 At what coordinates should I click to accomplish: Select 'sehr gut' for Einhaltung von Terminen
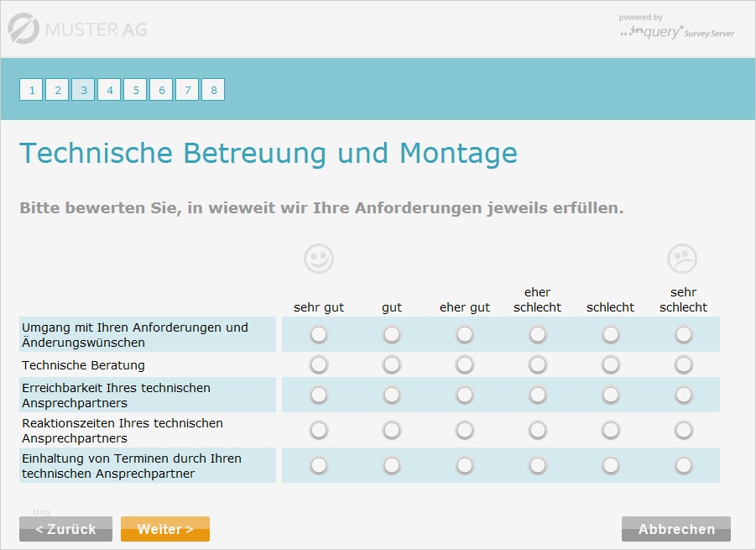pos(318,464)
